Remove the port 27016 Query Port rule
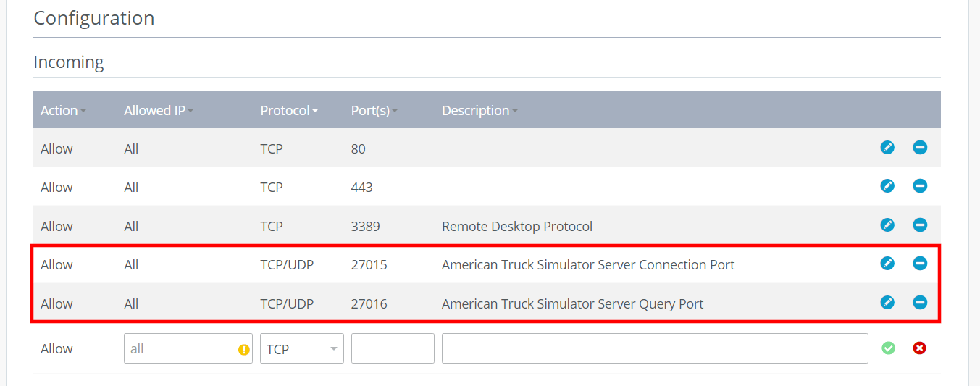 click(x=920, y=302)
